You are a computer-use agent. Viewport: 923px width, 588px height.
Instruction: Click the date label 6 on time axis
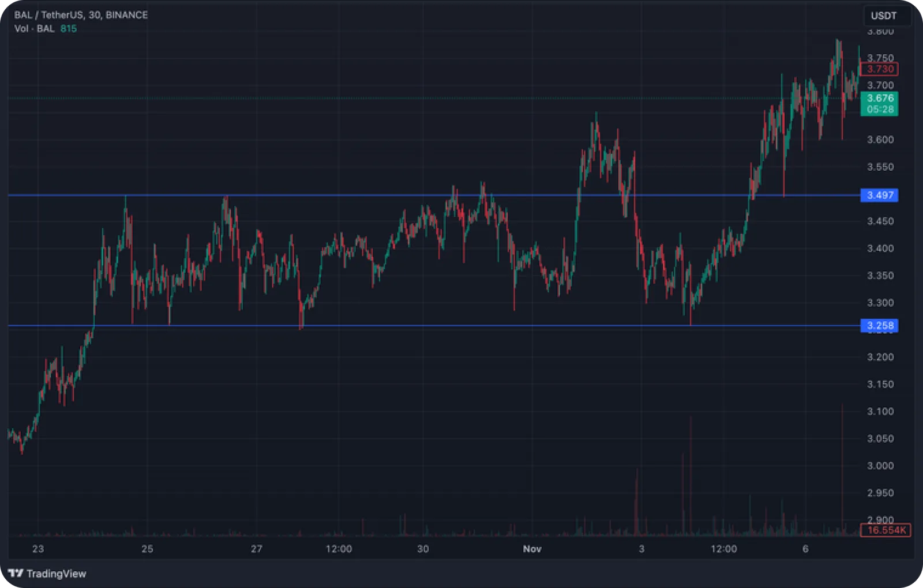(x=805, y=549)
